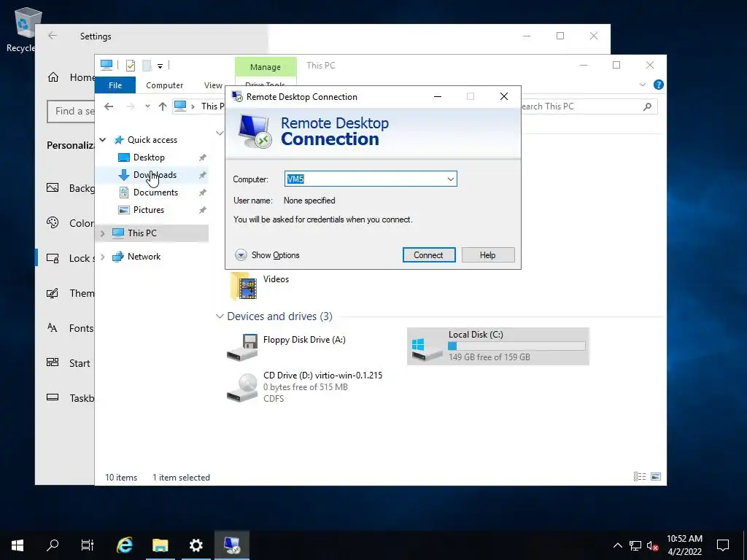Expand the ribbon using the chevron
The image size is (747, 560).
click(642, 85)
